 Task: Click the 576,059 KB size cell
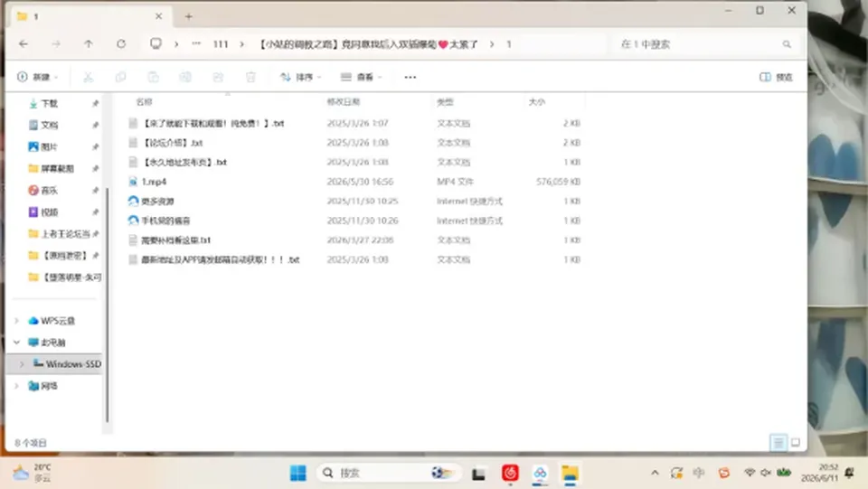coord(558,182)
